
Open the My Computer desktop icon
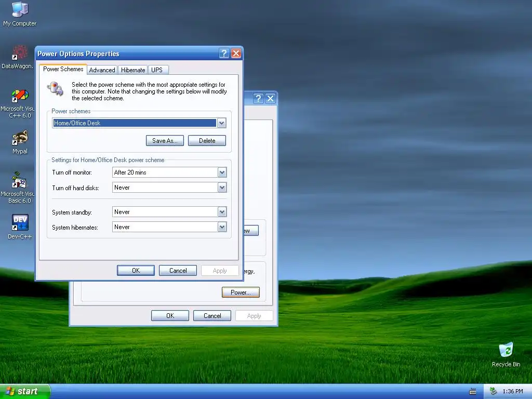tap(20, 14)
